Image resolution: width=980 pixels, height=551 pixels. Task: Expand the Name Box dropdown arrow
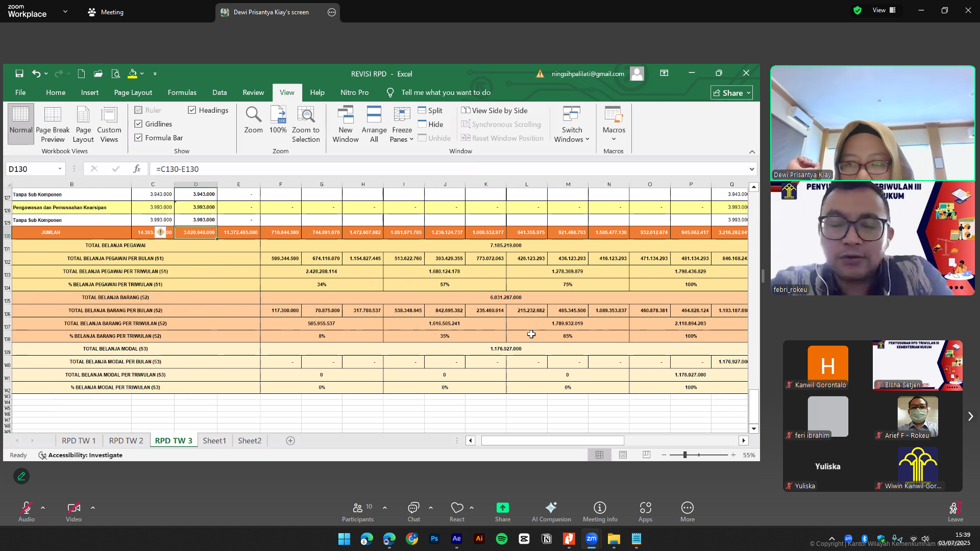(x=60, y=169)
